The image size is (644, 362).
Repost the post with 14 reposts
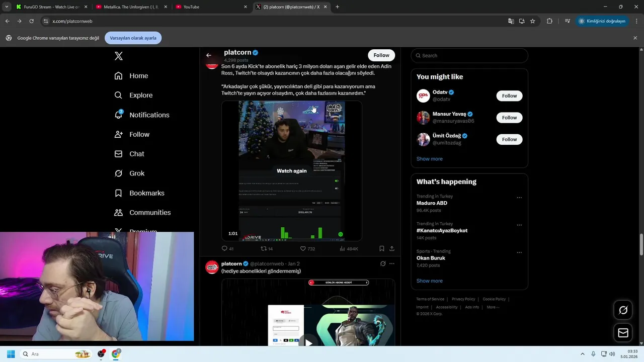(267, 248)
